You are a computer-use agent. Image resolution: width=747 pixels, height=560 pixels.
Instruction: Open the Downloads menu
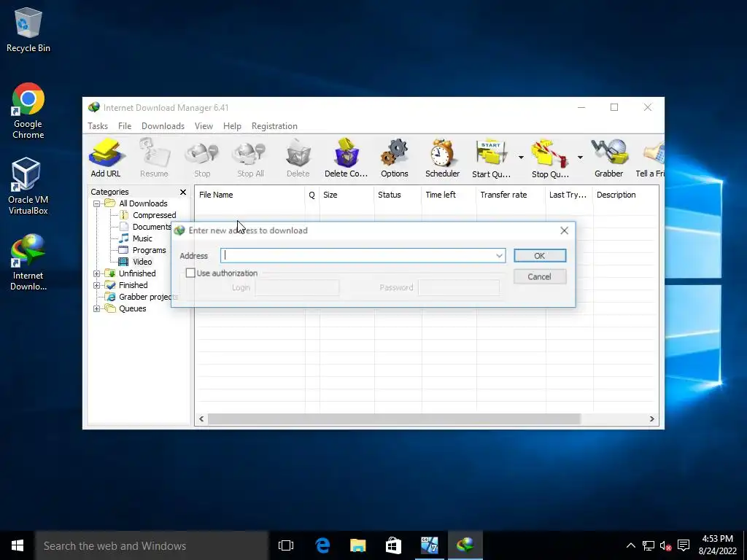click(163, 126)
